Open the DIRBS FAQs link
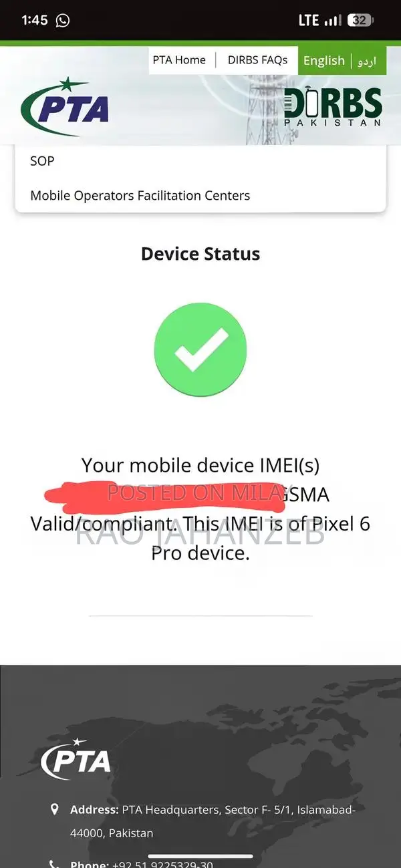401x868 pixels. point(257,60)
